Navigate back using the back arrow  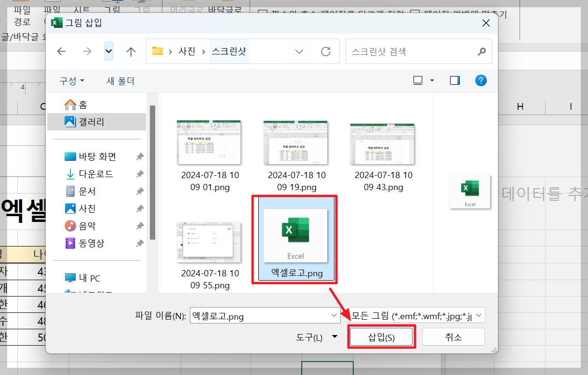(x=61, y=51)
